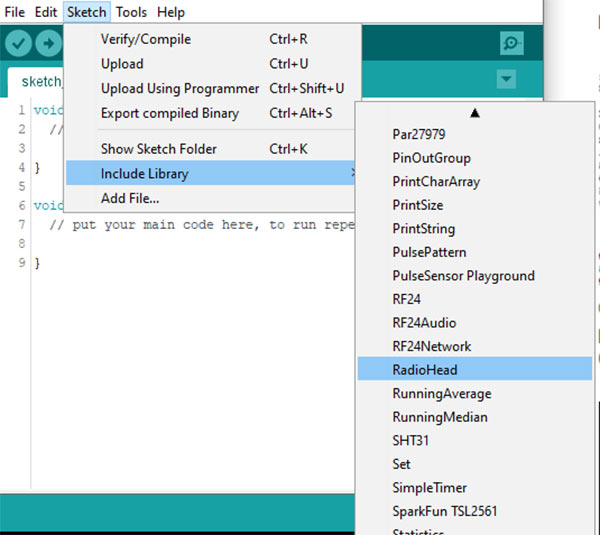Select the RadioHead library
This screenshot has width=600, height=535.
pyautogui.click(x=425, y=370)
